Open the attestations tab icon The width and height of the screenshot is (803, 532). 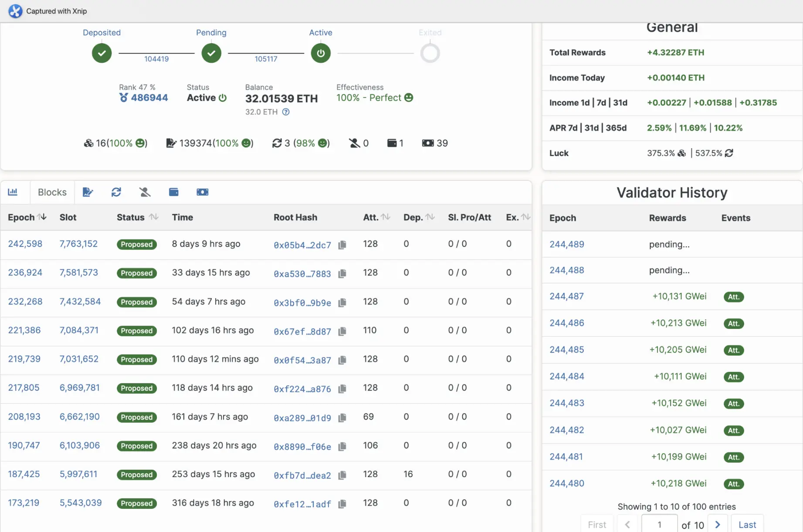coord(88,192)
